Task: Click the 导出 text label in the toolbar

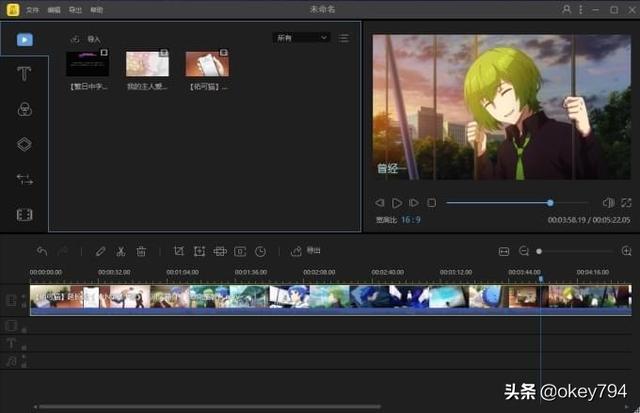Action: (x=313, y=251)
